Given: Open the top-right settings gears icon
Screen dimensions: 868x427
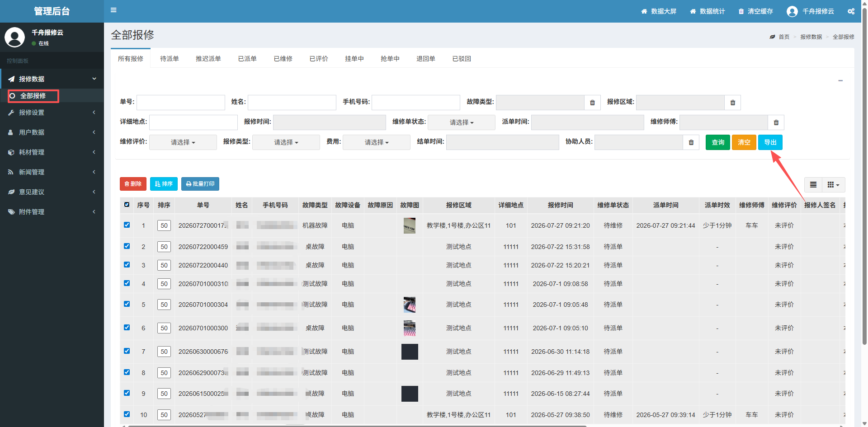Looking at the screenshot, I should pos(851,11).
